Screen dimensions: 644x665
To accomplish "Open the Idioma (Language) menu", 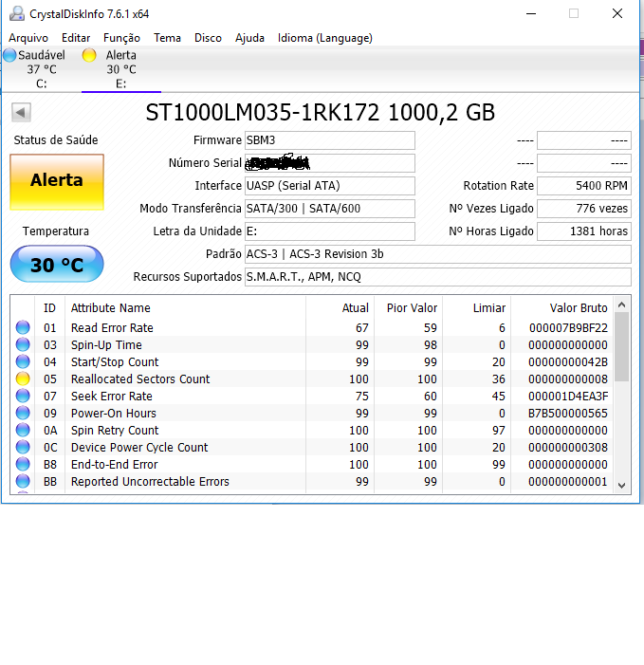I will click(325, 38).
